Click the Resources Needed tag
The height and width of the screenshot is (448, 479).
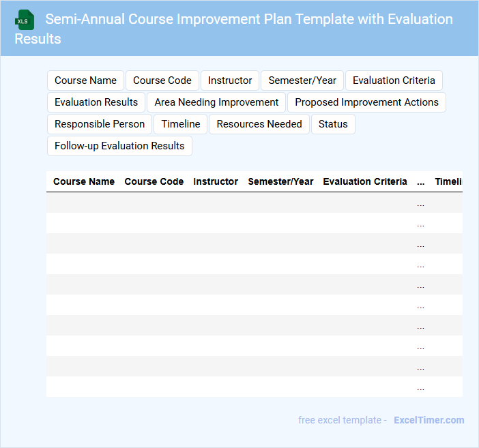(259, 124)
